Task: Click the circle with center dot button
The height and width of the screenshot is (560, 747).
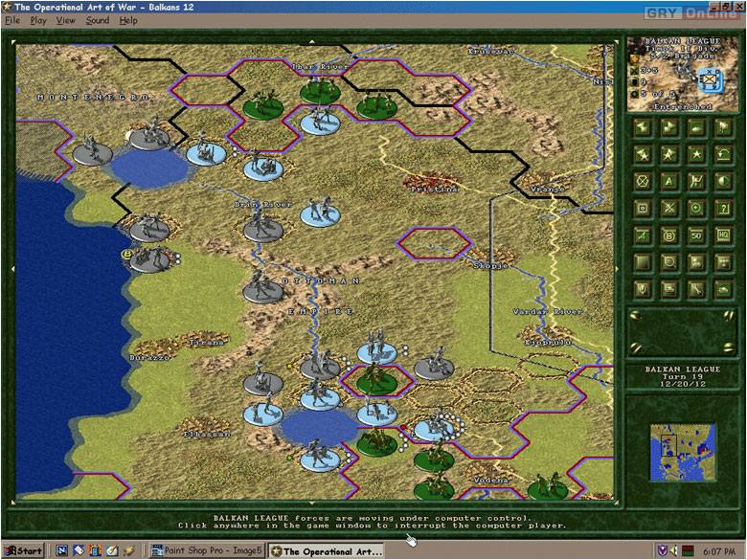Action: tap(696, 209)
